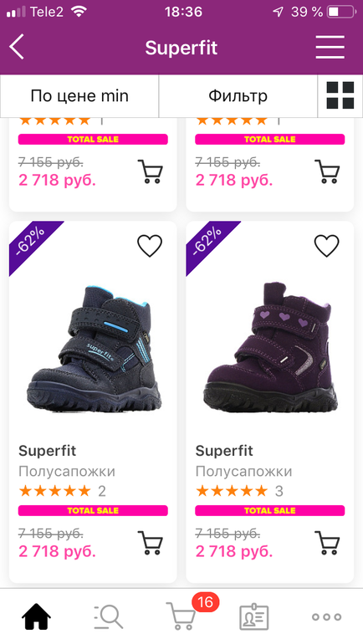The width and height of the screenshot is (363, 644).
Task: Switch to grid view layout icon
Action: coord(340,95)
